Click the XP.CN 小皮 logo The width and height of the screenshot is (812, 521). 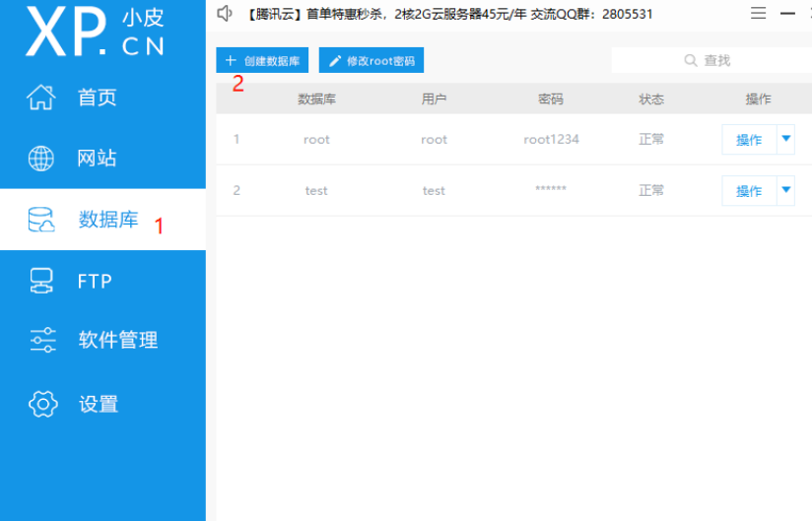[x=95, y=33]
